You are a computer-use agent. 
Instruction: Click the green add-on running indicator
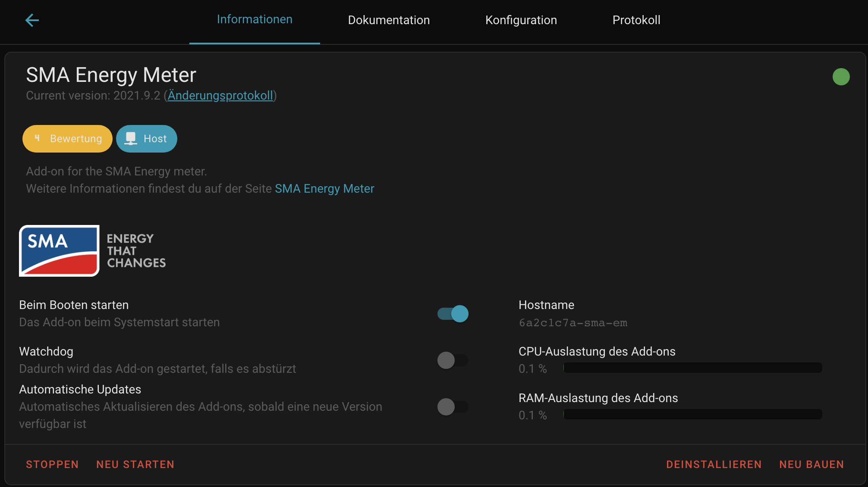(841, 76)
